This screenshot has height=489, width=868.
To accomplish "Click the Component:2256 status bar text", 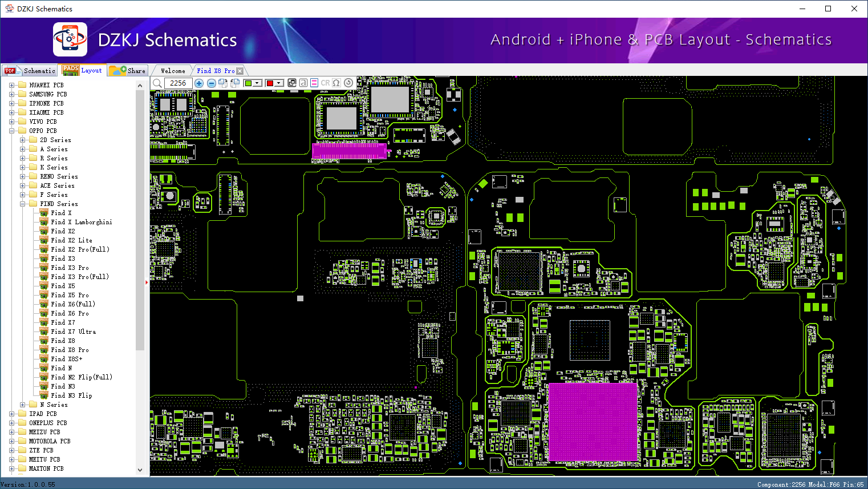I will [781, 484].
